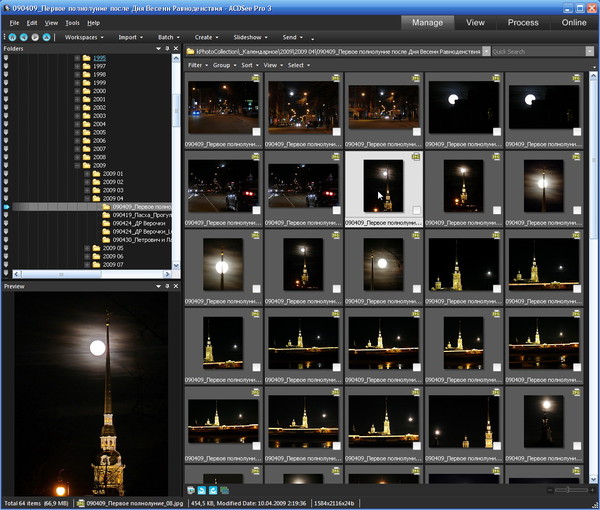Click the 090424_ДР Верочки folder icon
Viewport: 600px width, 510px height.
coord(106,223)
